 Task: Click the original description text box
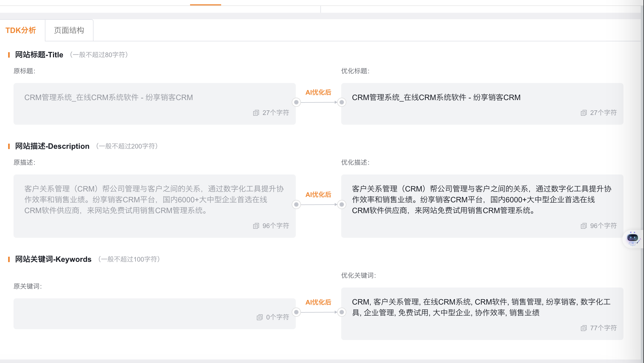point(155,206)
